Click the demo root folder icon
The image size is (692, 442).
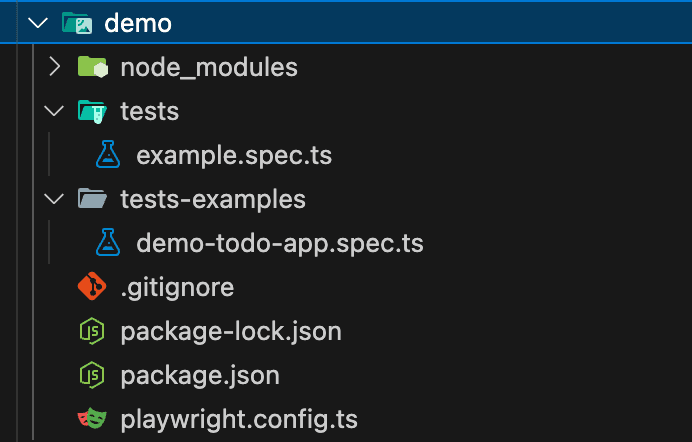point(76,23)
